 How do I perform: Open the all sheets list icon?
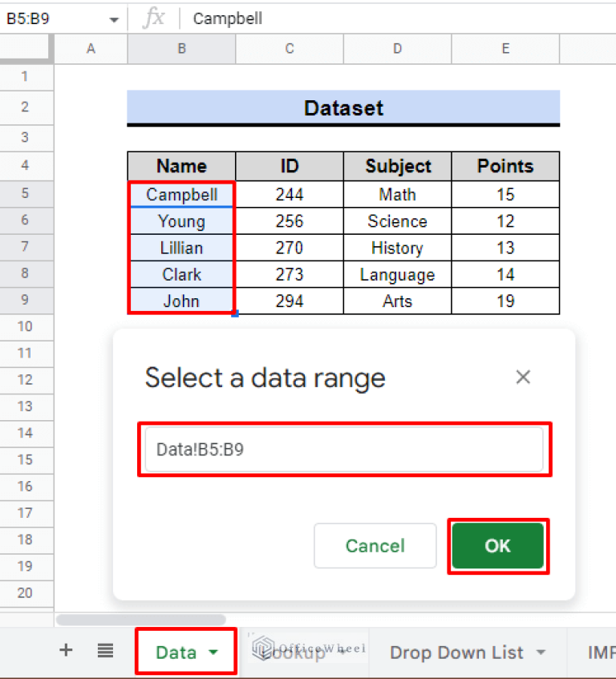pos(105,651)
